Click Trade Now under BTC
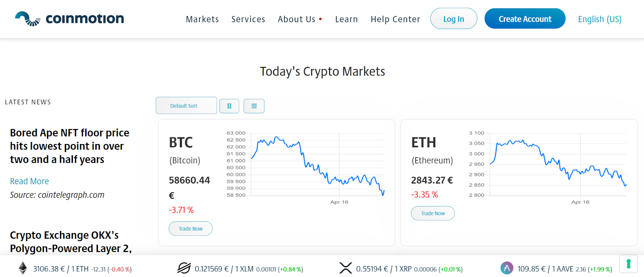644x277 pixels. pos(190,229)
